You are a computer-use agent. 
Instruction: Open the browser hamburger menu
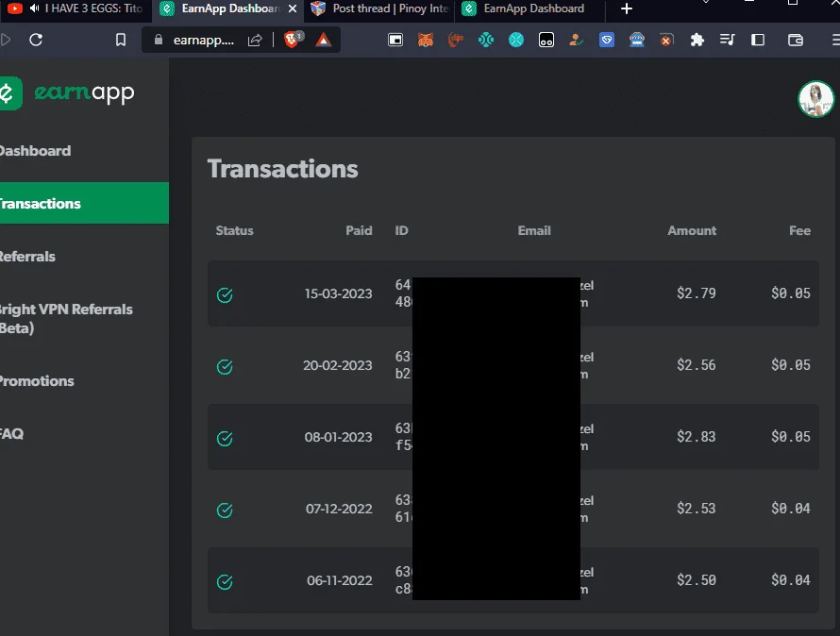point(835,40)
